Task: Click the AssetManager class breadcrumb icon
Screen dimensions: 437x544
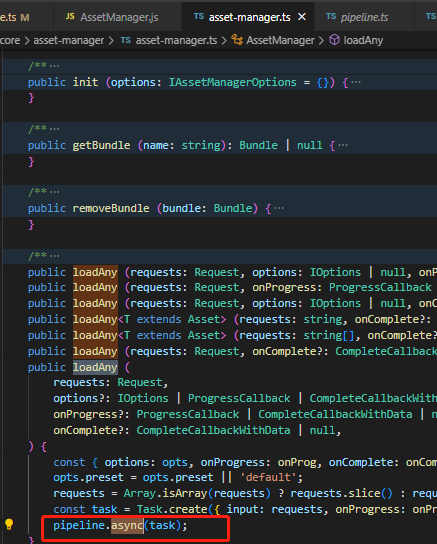Action: point(237,40)
